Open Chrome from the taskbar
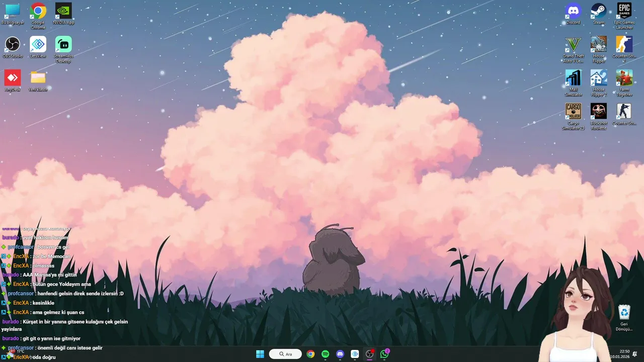 point(310,354)
